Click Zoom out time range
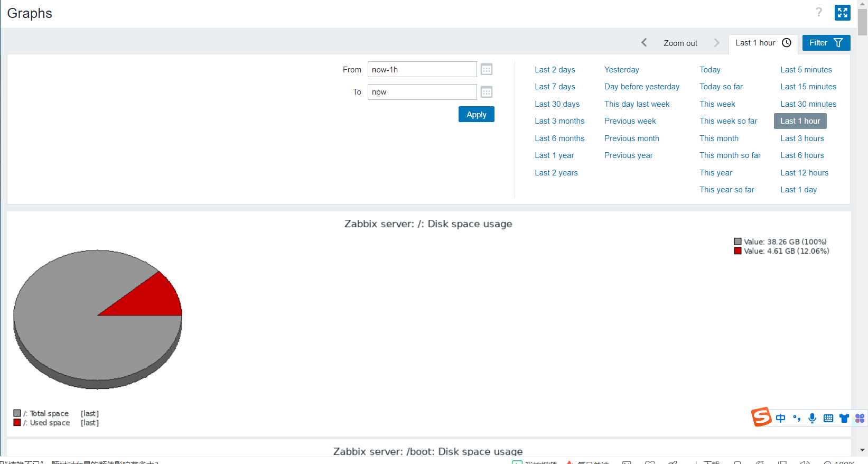868x464 pixels. click(680, 43)
